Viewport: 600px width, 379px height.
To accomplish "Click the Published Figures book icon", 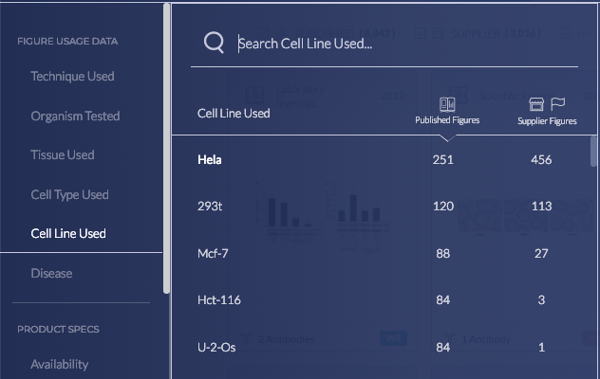I will tap(447, 104).
